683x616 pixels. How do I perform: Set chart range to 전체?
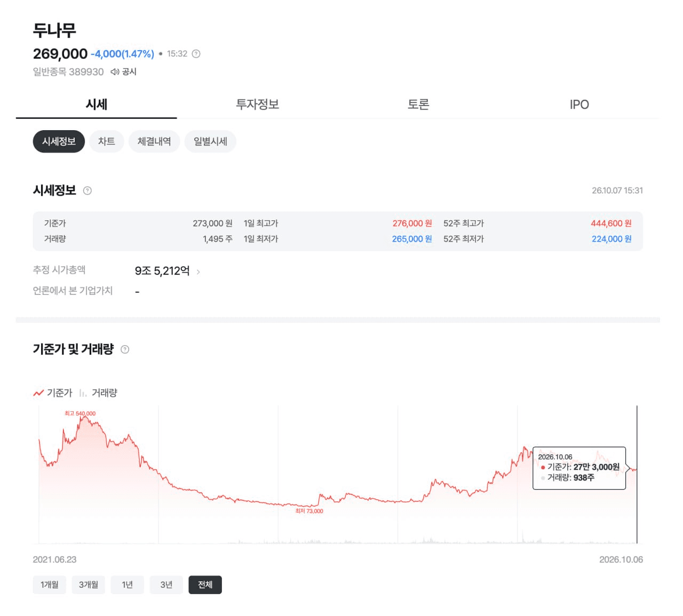pos(205,585)
